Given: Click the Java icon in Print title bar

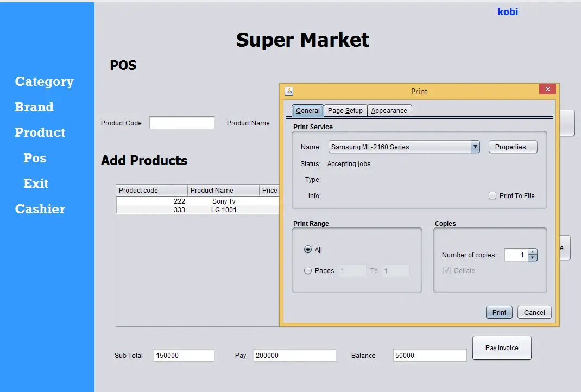Looking at the screenshot, I should pyautogui.click(x=289, y=91).
